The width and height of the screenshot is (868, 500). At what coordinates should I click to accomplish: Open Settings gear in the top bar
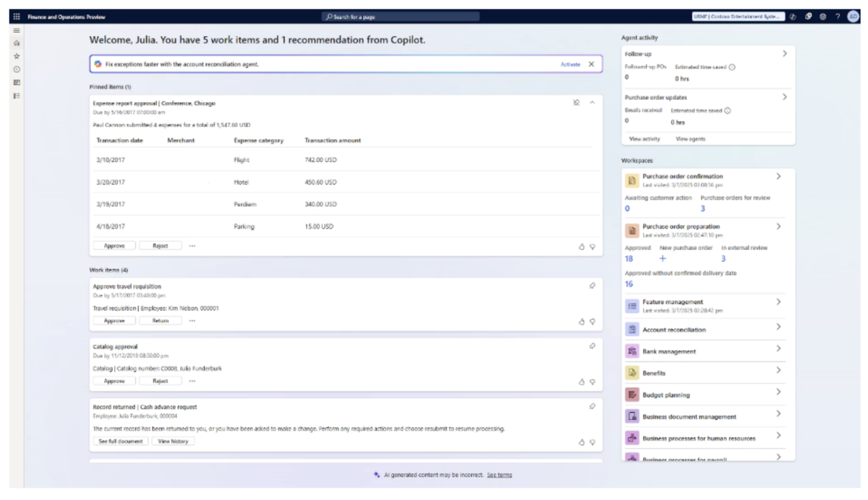coord(822,17)
